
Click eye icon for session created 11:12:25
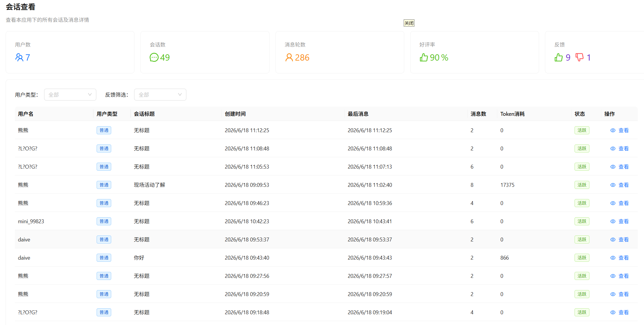pyautogui.click(x=613, y=130)
